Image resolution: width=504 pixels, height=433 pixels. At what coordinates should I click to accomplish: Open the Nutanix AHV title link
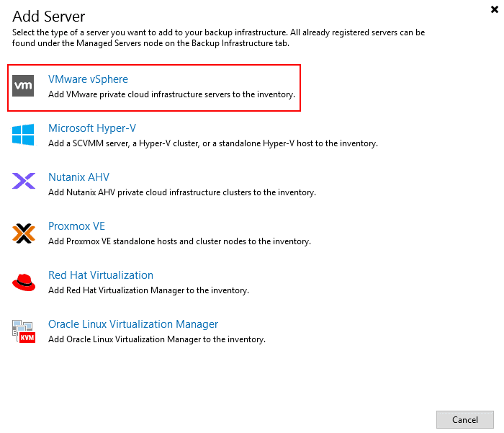coord(78,177)
